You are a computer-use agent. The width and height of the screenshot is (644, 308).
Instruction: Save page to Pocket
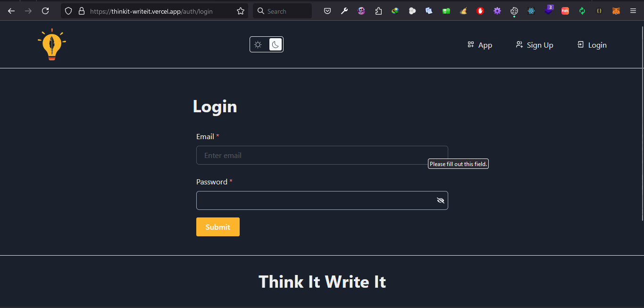click(x=327, y=11)
